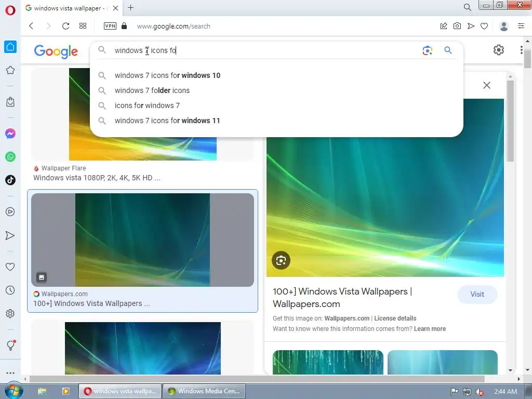Toggle the Opera VPN badge

point(110,26)
